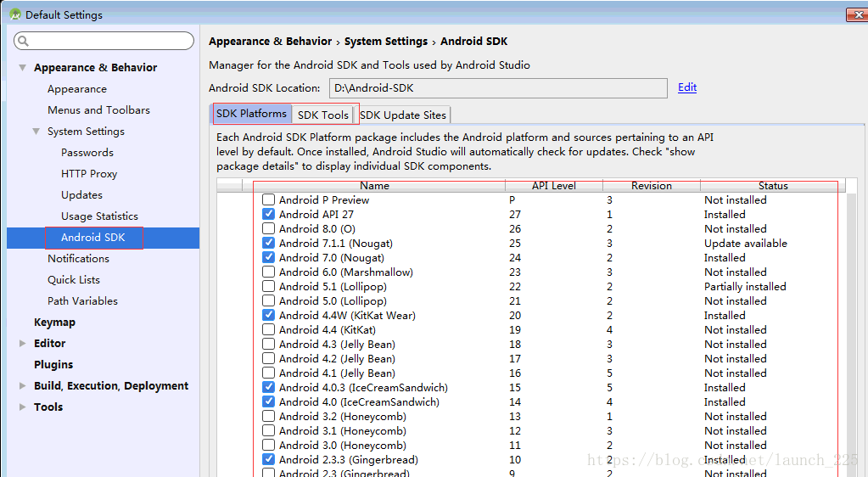Sort by the Status column header
The height and width of the screenshot is (477, 868).
pos(773,186)
